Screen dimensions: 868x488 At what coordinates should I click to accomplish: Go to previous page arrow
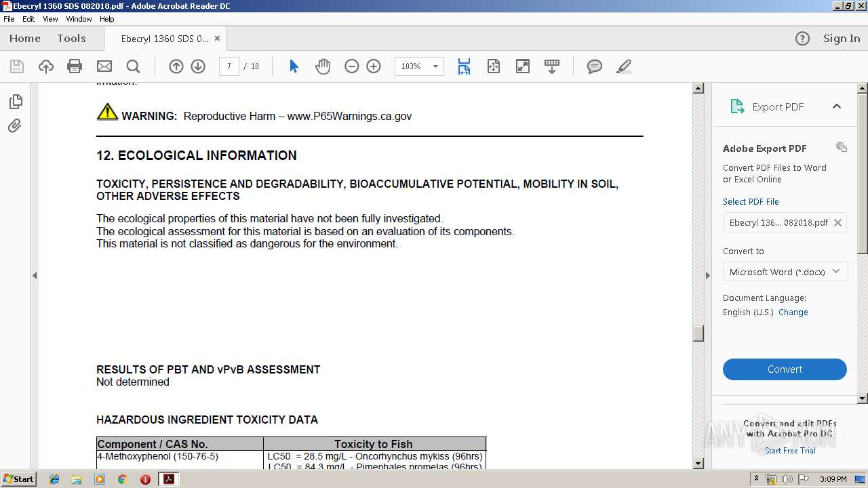coord(176,66)
